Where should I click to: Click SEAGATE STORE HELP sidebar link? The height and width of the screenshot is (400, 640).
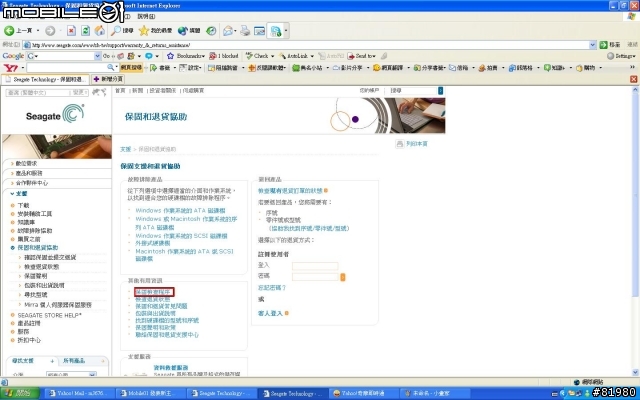coord(49,316)
